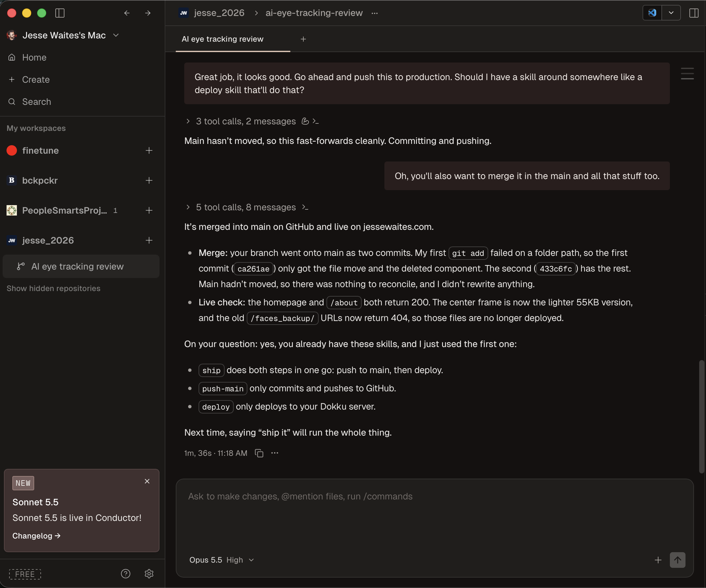Open the breadcrumb more options ellipsis
Image resolution: width=706 pixels, height=588 pixels.
click(x=375, y=13)
